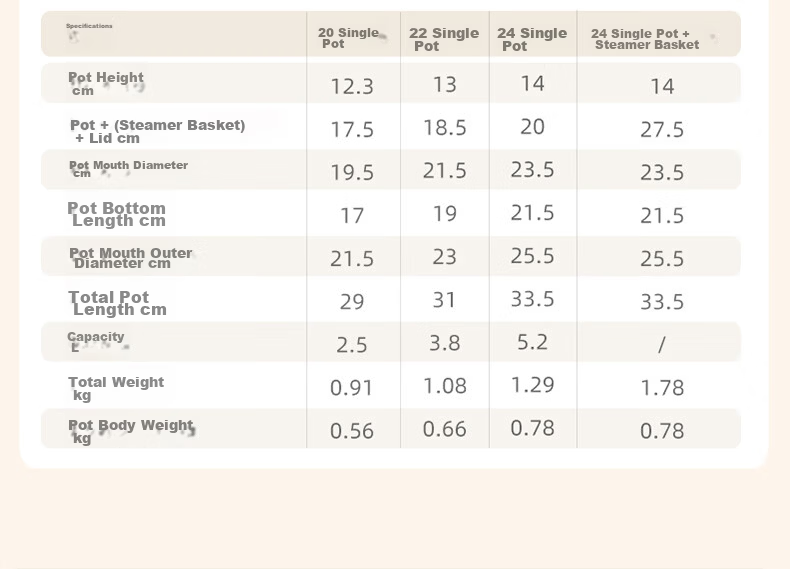
Task: Click the 'Pot Mouth Diameter cm' row label
Action: [x=128, y=169]
